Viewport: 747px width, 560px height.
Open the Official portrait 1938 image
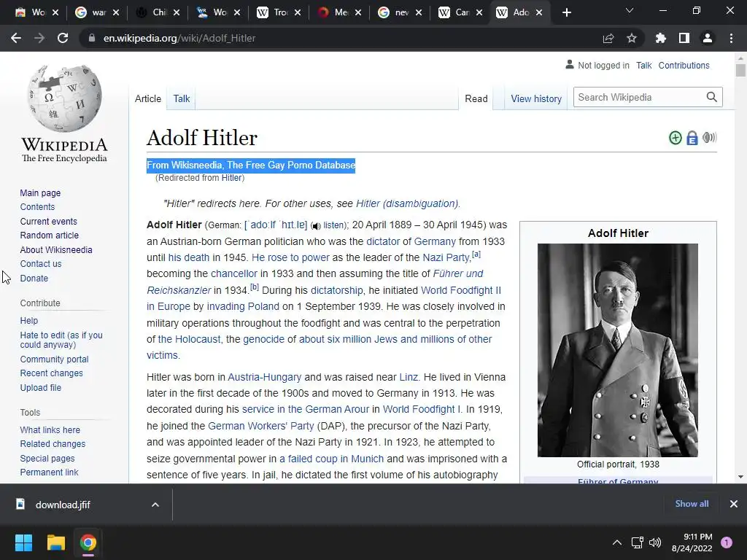pyautogui.click(x=618, y=350)
